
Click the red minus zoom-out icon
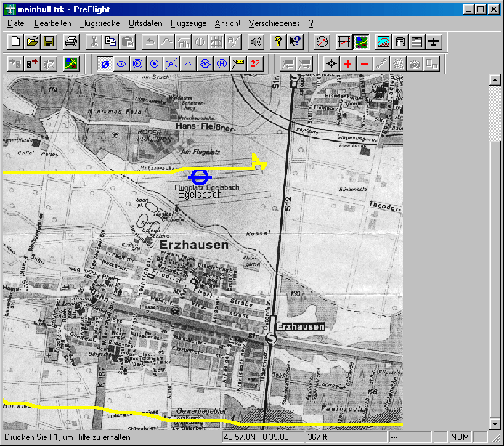[365, 64]
